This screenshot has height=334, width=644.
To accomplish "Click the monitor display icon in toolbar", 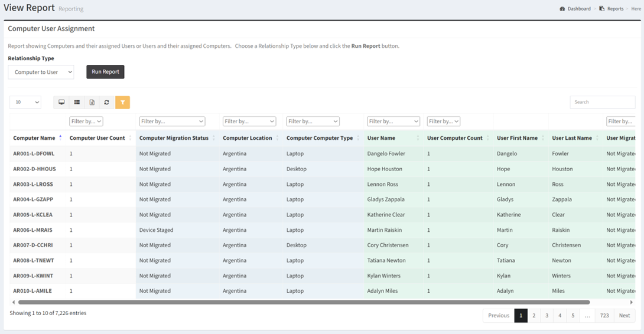I will (x=61, y=102).
